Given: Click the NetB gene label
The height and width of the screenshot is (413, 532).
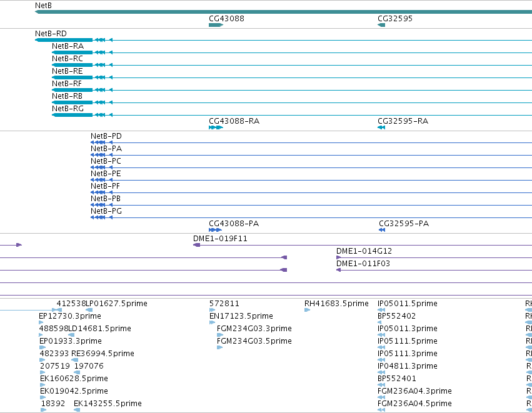Looking at the screenshot, I should 43,6.
